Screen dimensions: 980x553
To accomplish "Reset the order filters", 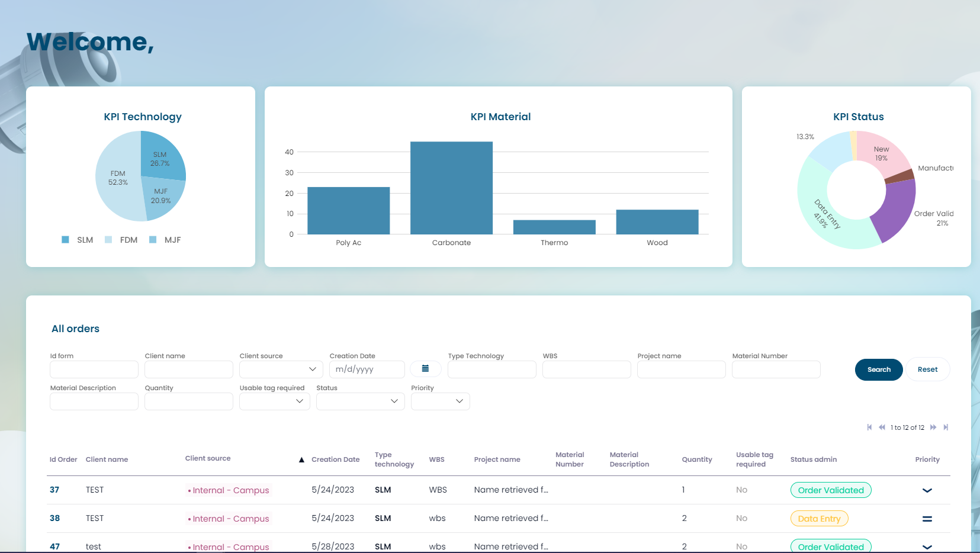I will tap(927, 369).
